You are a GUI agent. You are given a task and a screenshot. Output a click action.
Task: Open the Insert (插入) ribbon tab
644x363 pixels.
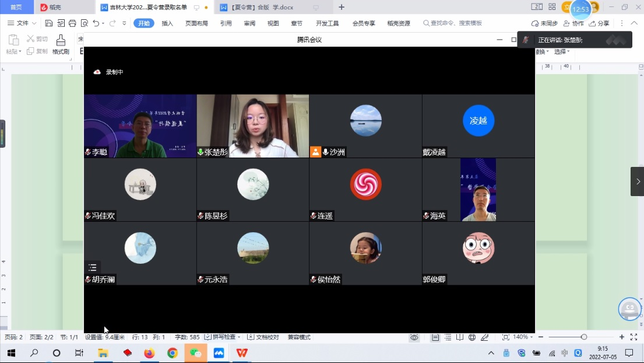click(167, 23)
